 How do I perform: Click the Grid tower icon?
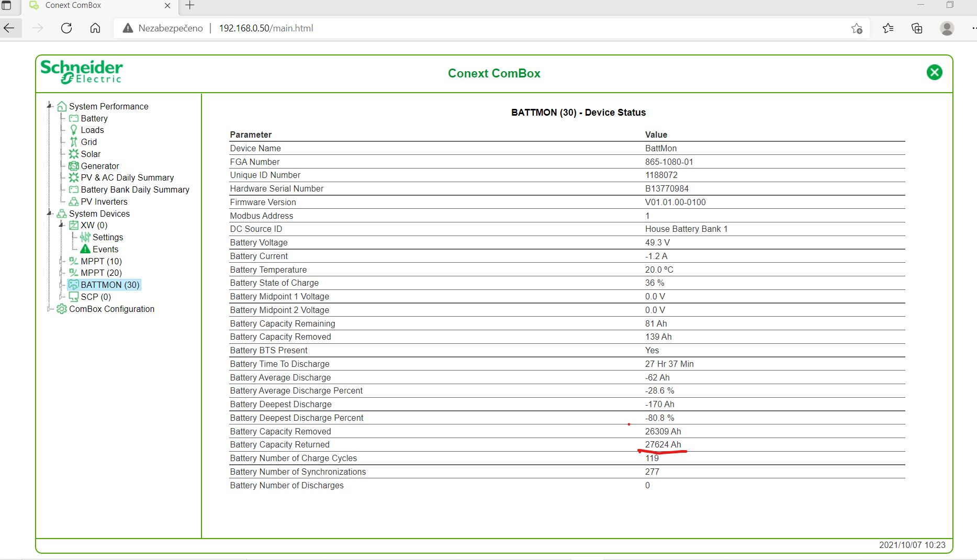tap(74, 142)
